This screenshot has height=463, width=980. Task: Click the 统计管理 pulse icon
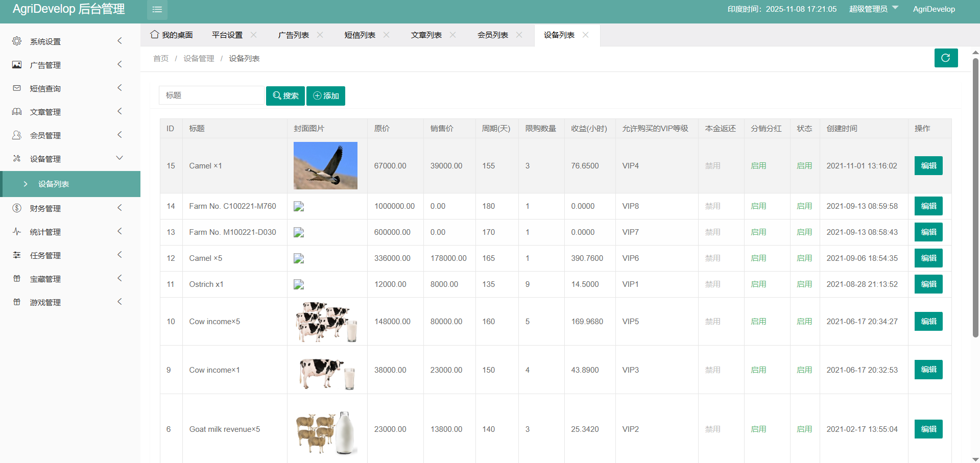point(17,232)
